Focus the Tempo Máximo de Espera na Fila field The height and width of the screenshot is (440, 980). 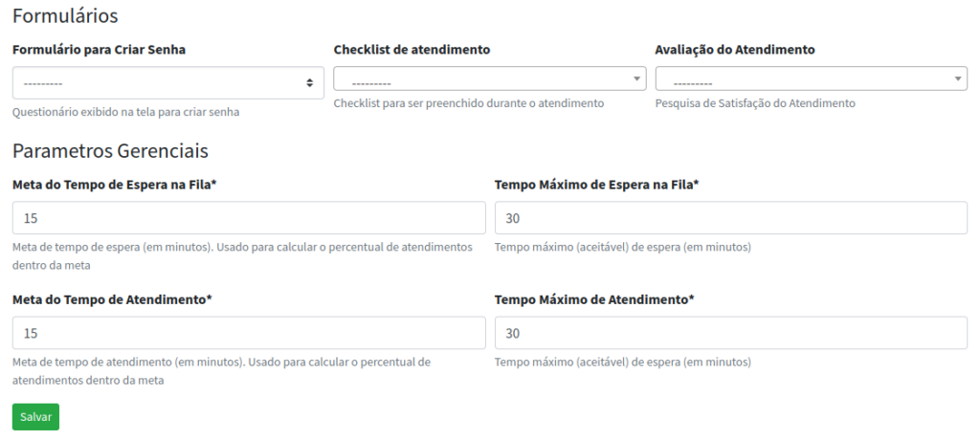pyautogui.click(x=731, y=217)
